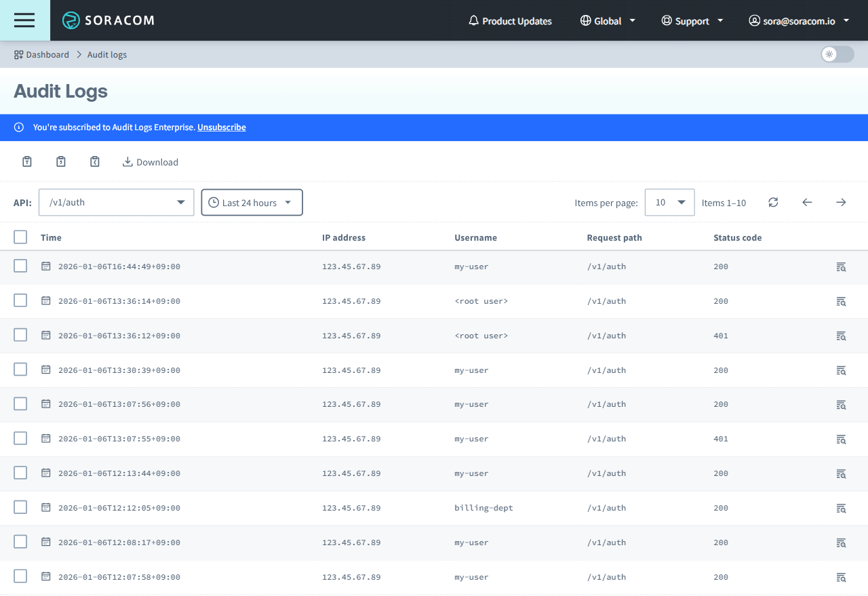The height and width of the screenshot is (596, 868).
Task: Click the copy as code clipboard icon
Action: (x=94, y=161)
